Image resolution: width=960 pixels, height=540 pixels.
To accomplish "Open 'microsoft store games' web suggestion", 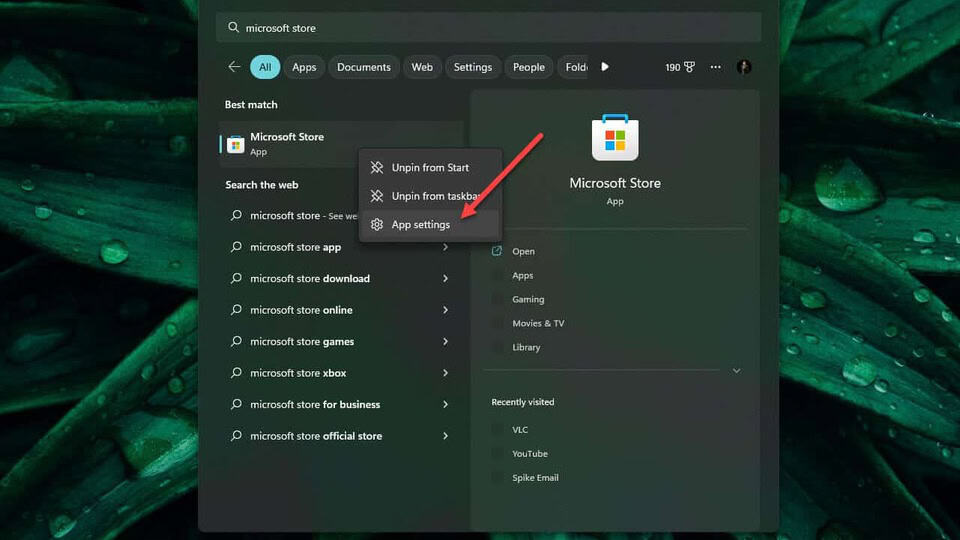I will point(341,342).
